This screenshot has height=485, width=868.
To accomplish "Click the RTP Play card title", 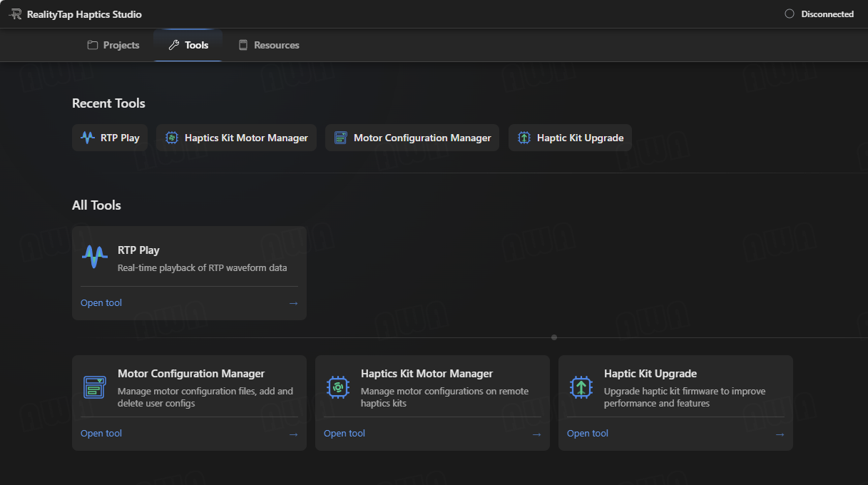I will 138,250.
